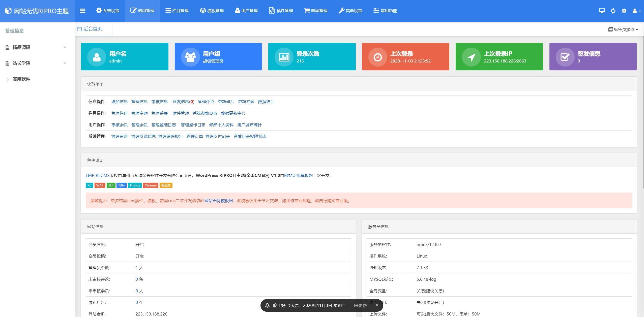Open the 系统设置 menu
644x317 pixels.
coord(108,11)
